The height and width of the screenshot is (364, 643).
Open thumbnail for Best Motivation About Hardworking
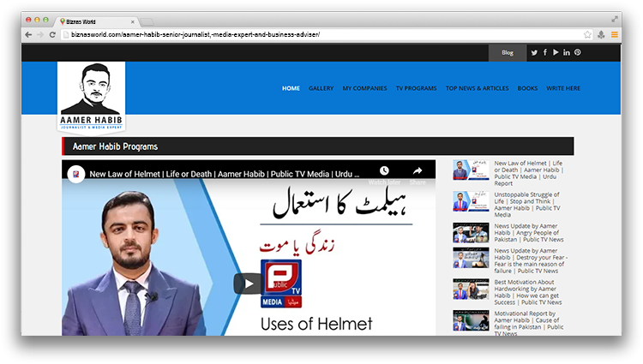coord(471,289)
